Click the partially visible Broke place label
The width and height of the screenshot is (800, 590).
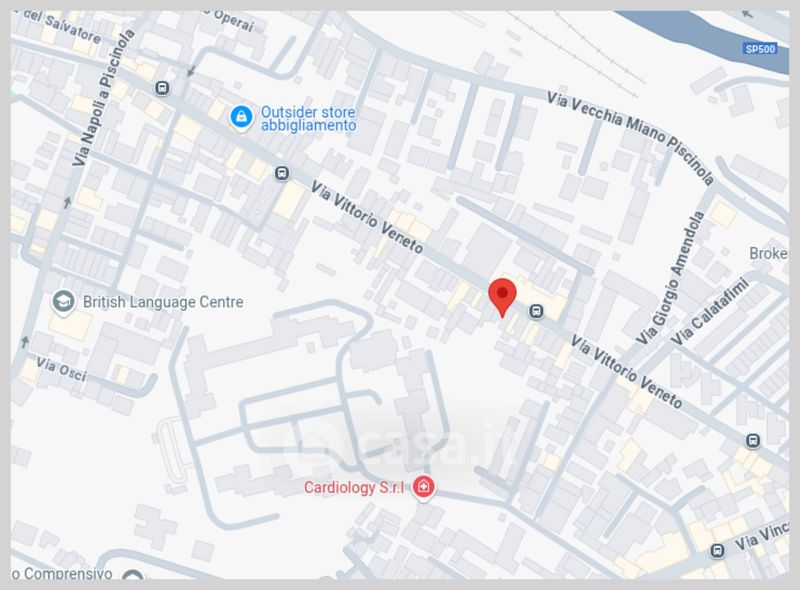pyautogui.click(x=768, y=253)
